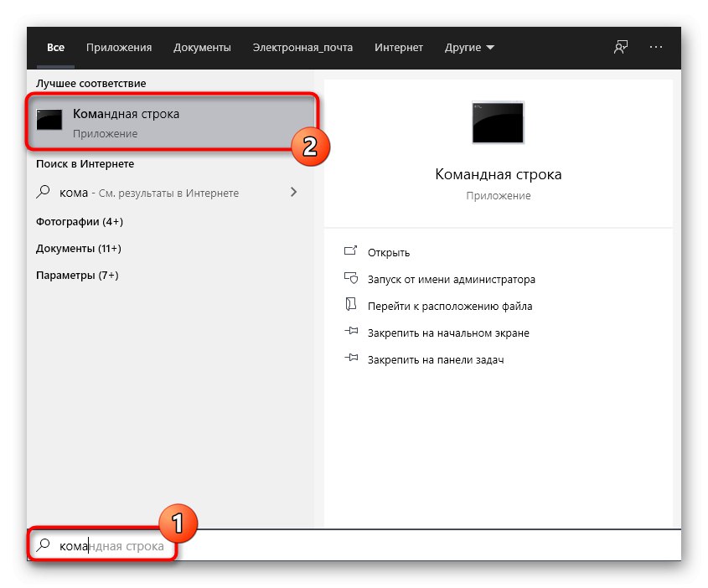Click the magnifier icon beside кома result
This screenshot has width=708, height=588.
[43, 193]
